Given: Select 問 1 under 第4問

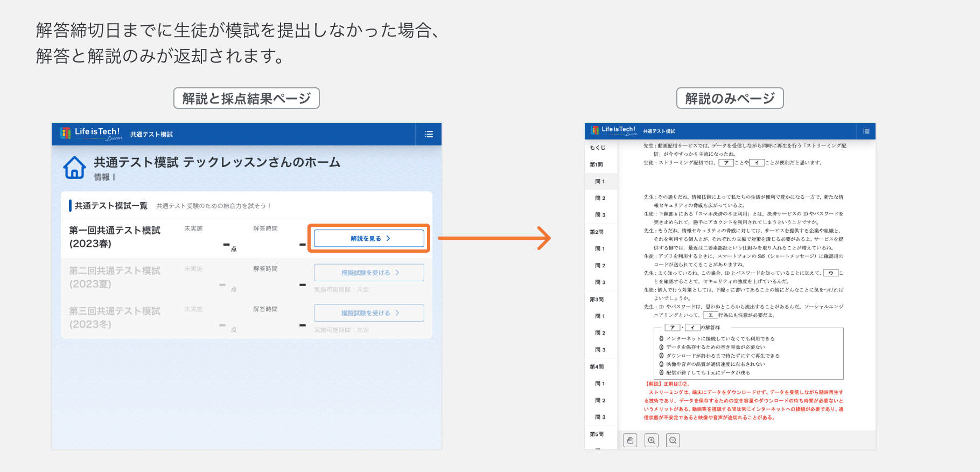Looking at the screenshot, I should (600, 384).
